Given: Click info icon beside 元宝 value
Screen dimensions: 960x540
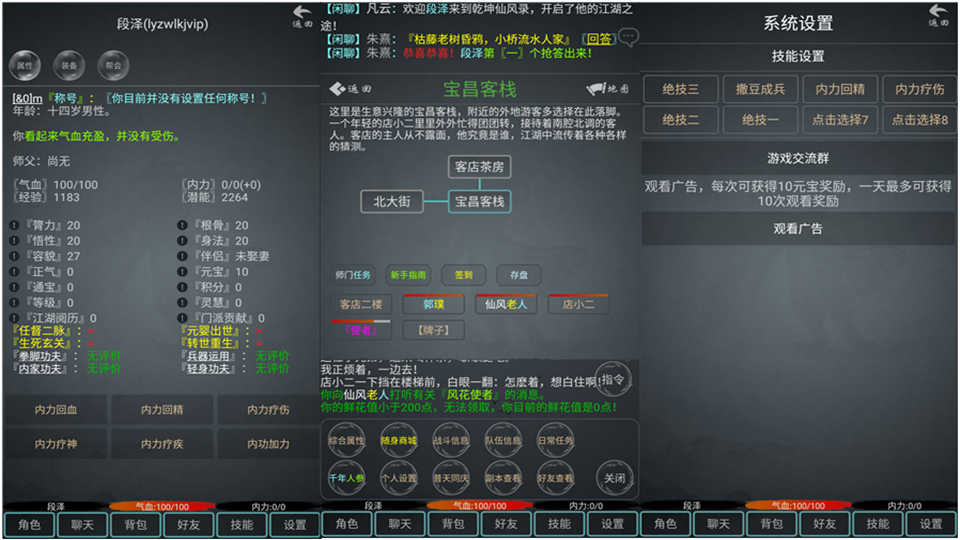Looking at the screenshot, I should (x=182, y=271).
